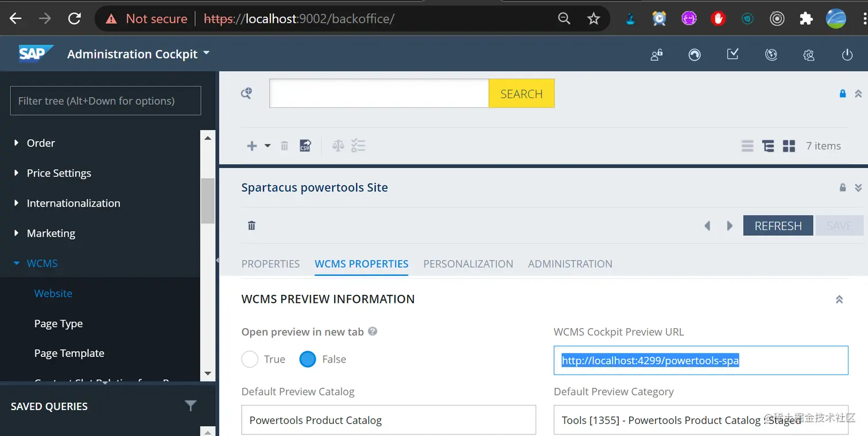This screenshot has width=868, height=436.
Task: Click the trash icon in list toolbar
Action: 284,146
